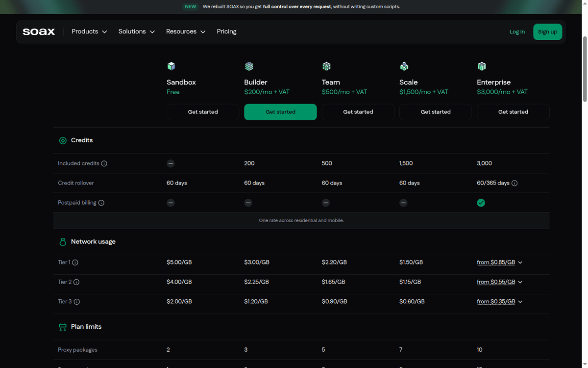Click the Credits section icon
This screenshot has width=588, height=368.
[63, 141]
